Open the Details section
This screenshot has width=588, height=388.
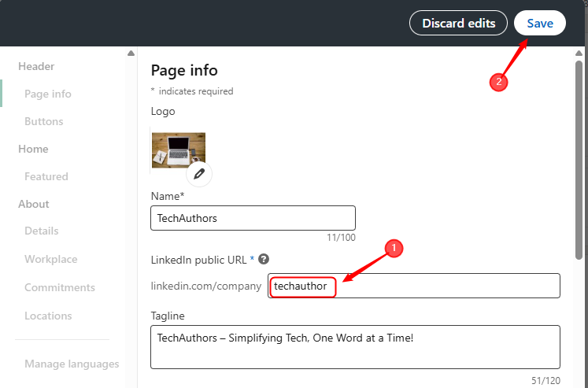pos(42,231)
